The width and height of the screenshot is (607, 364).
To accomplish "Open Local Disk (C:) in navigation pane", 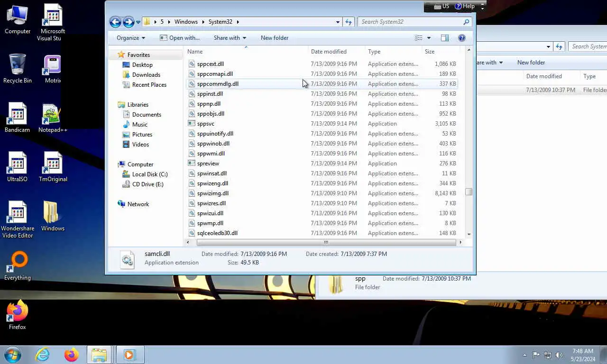I will [x=150, y=174].
